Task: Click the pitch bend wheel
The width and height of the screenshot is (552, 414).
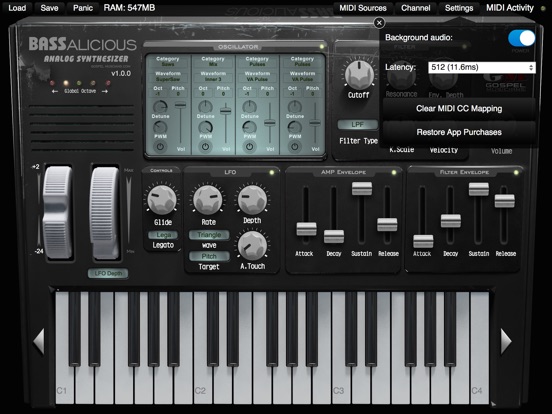Action: tap(57, 212)
